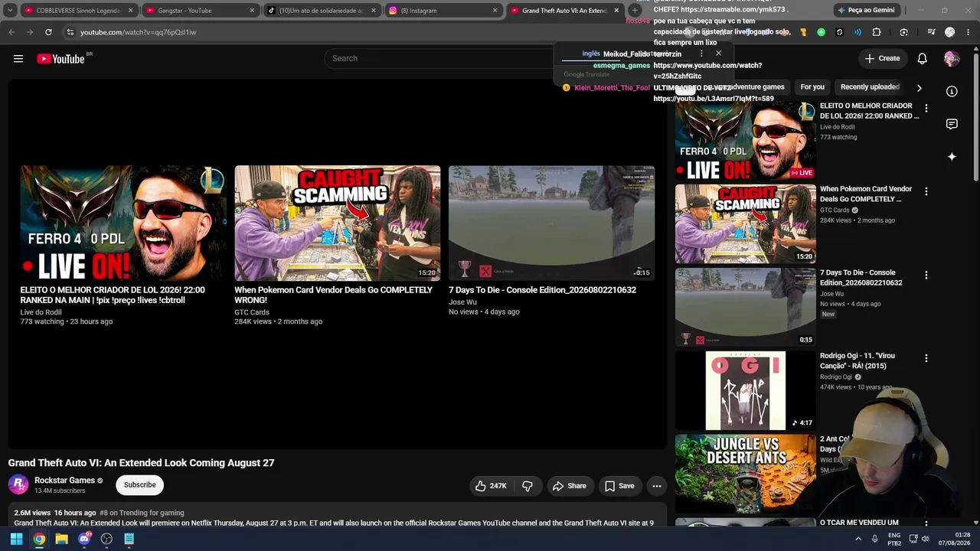
Task: Open the YouTube guide hamburger menu
Action: [x=18, y=59]
